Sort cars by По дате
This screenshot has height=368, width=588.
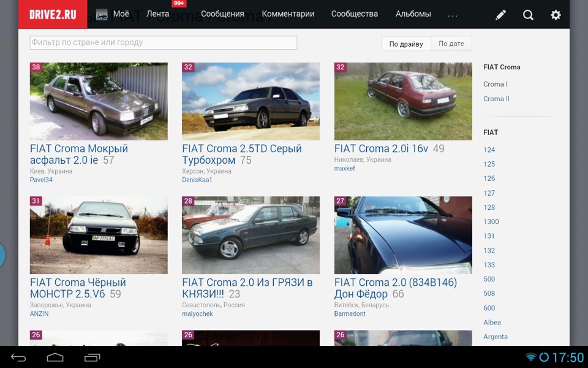[451, 44]
